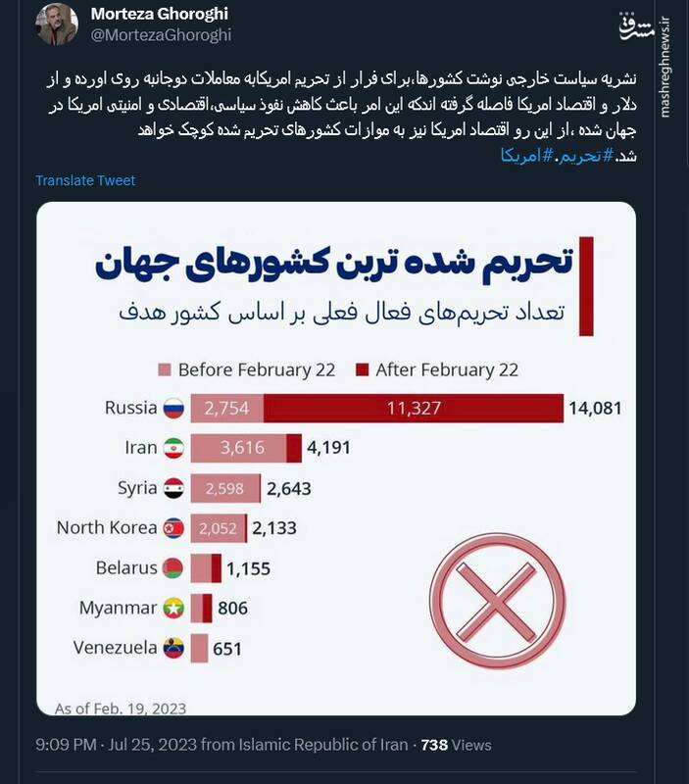
Task: Click the North Korea flag icon
Action: (x=173, y=528)
